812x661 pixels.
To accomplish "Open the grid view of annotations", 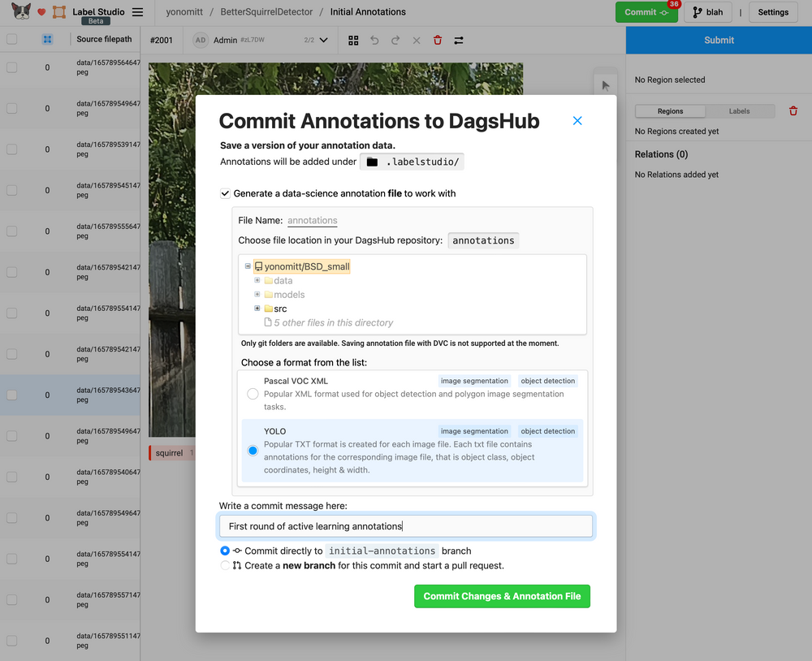I will coord(353,40).
